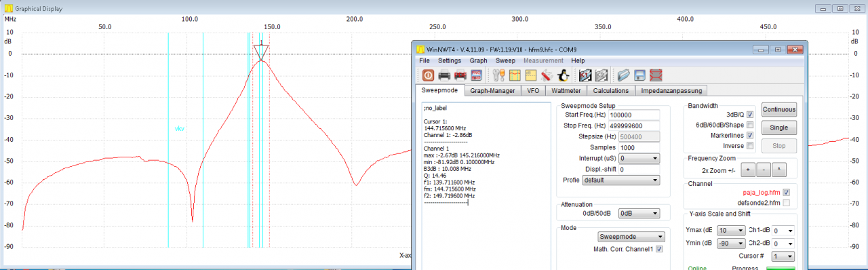Click the WinNWT4 title bar icon
The image size is (868, 270).
pyautogui.click(x=420, y=50)
